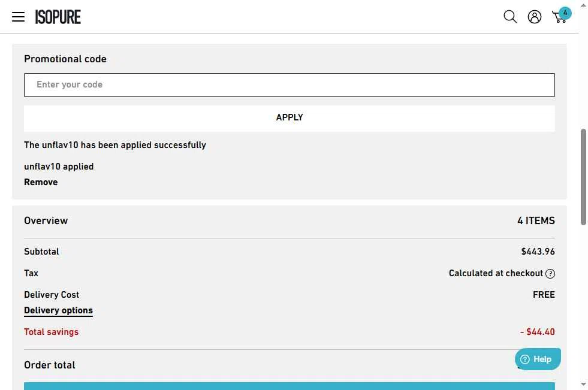
Task: Select the 'FREE' delivery cost value
Action: coord(544,295)
